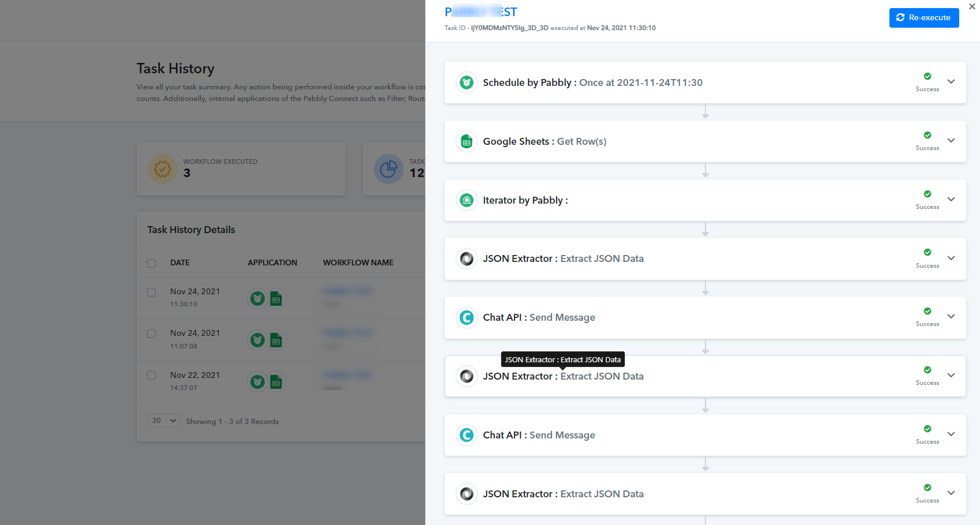This screenshot has width=980, height=525.
Task: Click the Schedule icon in the 14:37:07 row
Action: (257, 382)
